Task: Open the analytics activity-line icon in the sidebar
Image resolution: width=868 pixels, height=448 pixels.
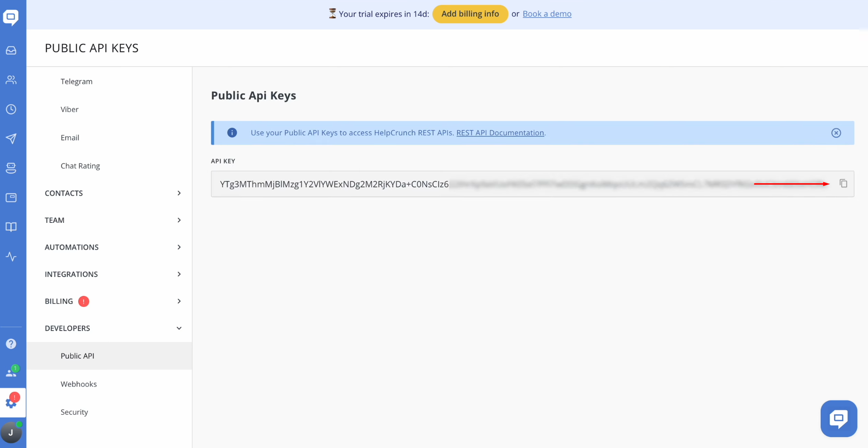Action: pos(11,256)
